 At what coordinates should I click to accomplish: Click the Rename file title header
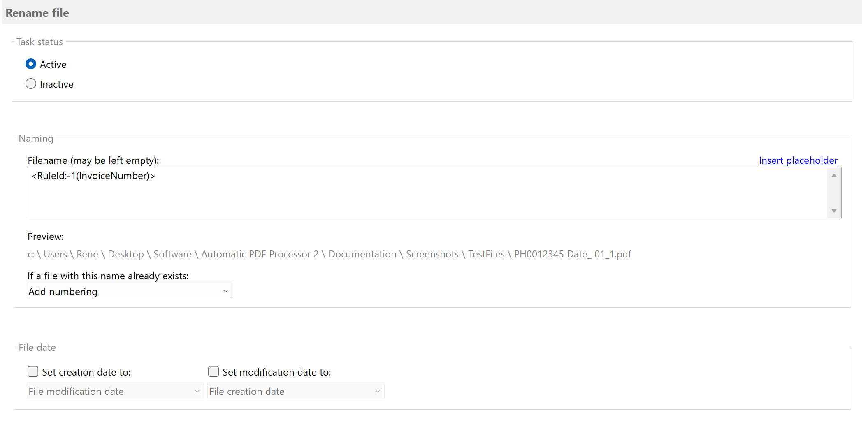click(37, 13)
